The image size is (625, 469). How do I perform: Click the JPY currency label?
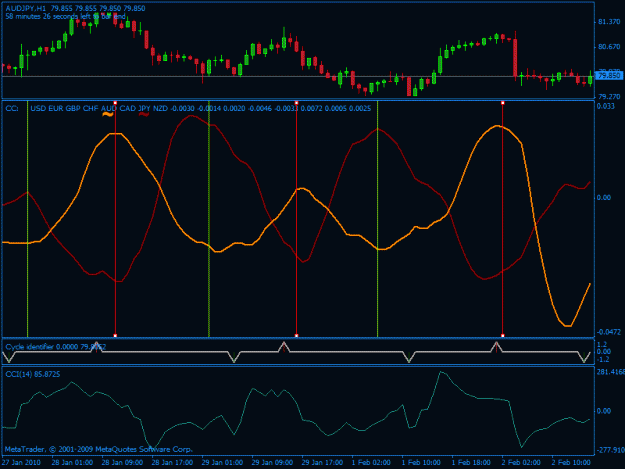144,108
